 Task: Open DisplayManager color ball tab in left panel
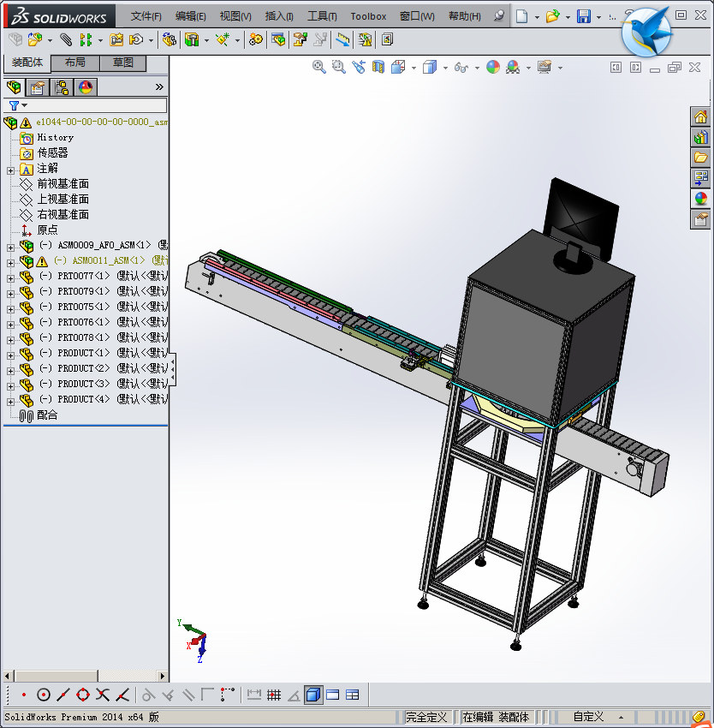coord(86,87)
